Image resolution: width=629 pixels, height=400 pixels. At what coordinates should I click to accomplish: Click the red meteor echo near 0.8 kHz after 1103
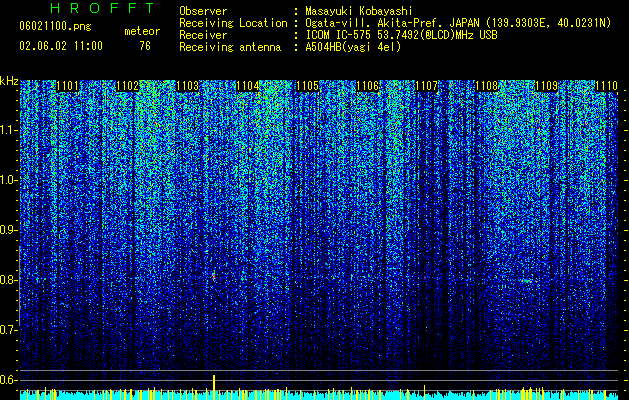214,276
